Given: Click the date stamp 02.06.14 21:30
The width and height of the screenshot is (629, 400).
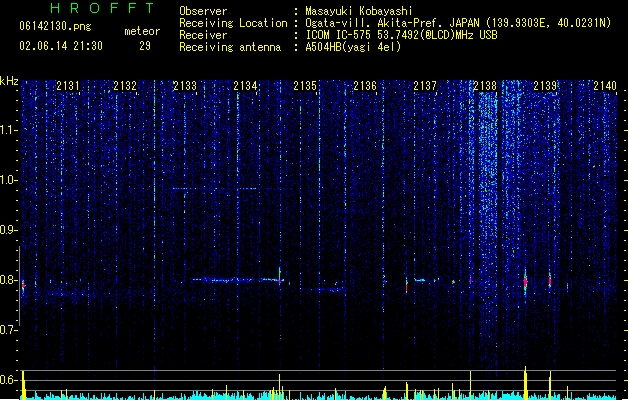Looking at the screenshot, I should point(61,46).
